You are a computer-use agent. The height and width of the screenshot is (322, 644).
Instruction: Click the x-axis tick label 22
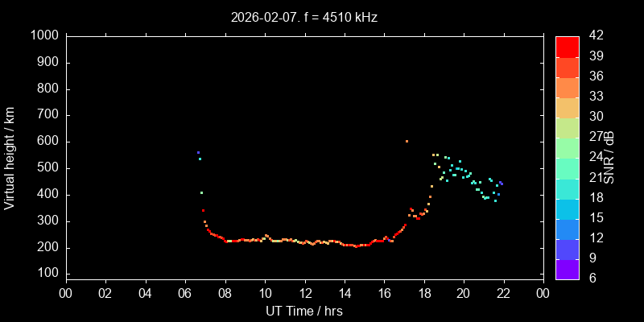[x=504, y=292]
